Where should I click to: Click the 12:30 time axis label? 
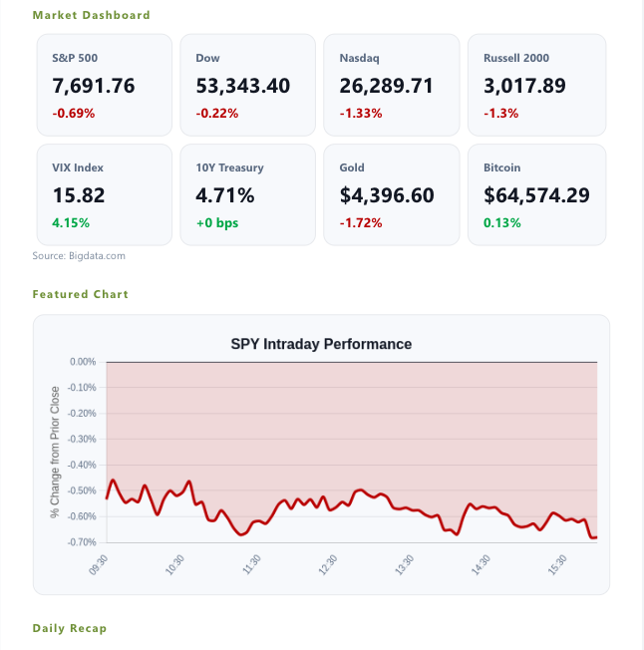pyautogui.click(x=328, y=565)
